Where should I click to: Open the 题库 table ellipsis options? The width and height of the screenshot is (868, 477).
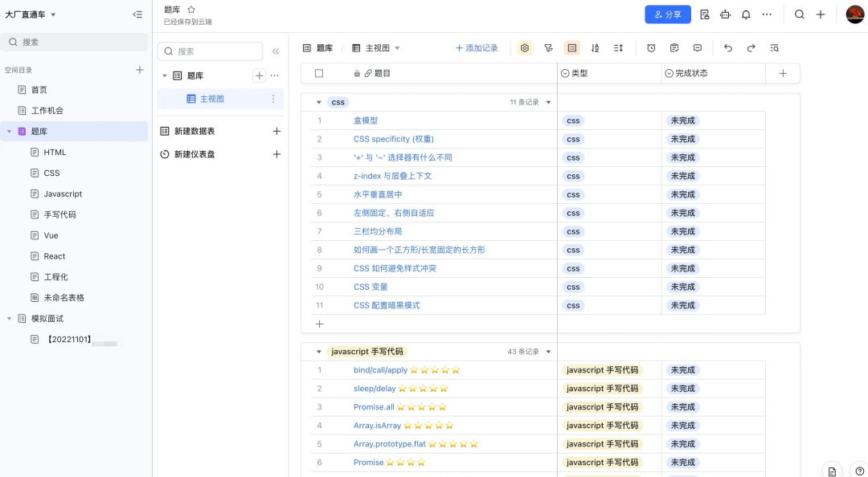coord(275,75)
